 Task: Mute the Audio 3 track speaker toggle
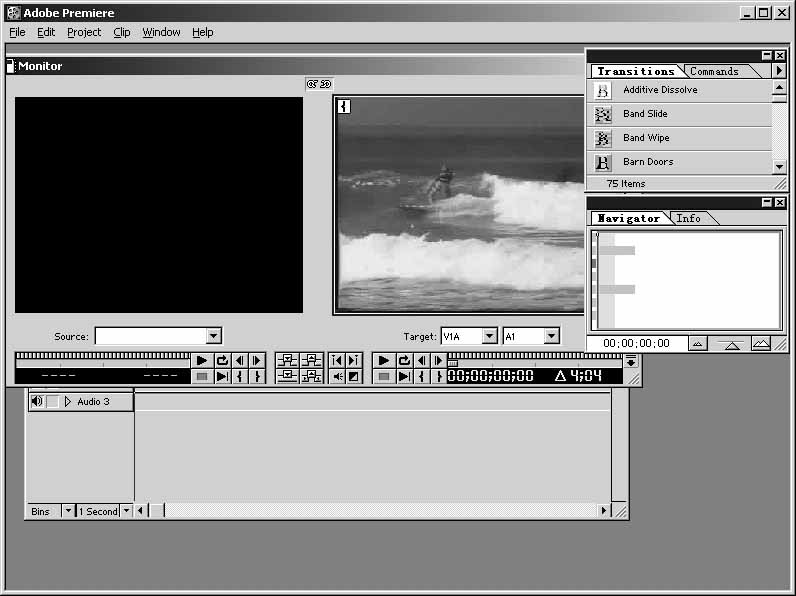(37, 401)
